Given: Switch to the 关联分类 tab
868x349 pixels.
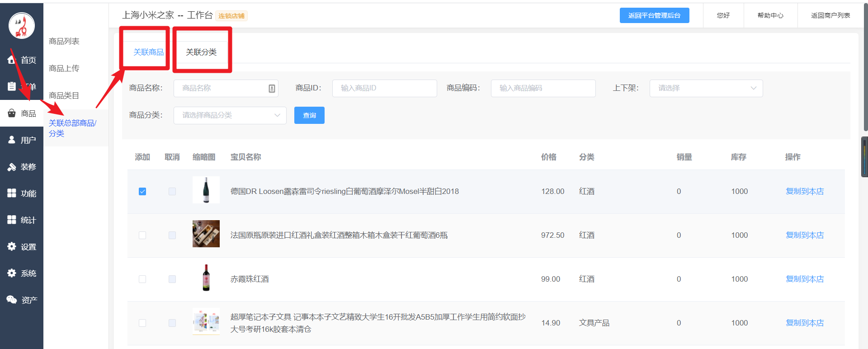Looking at the screenshot, I should coord(201,52).
